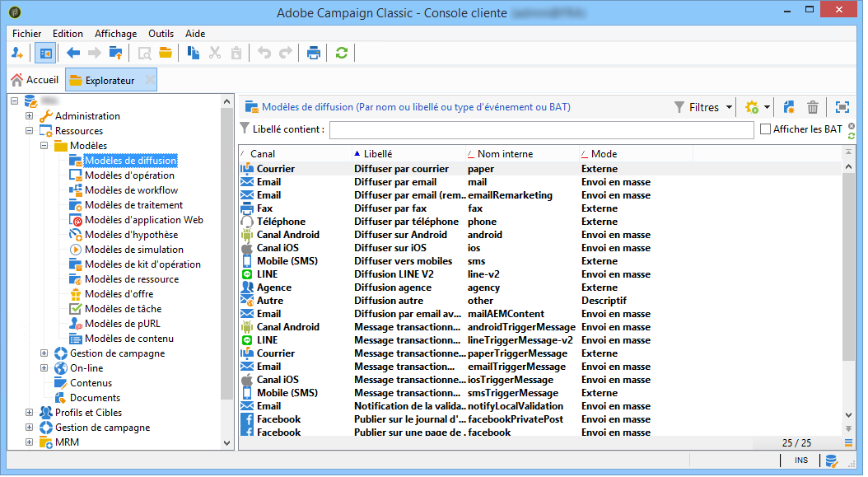This screenshot has height=477, width=868.
Task: Expand the Profils et Cibles node
Action: [x=30, y=413]
